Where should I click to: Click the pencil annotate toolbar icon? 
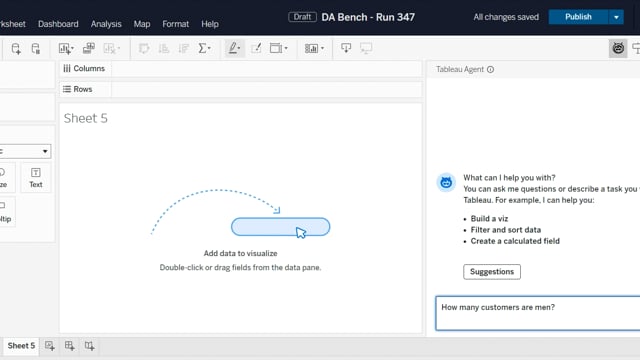(x=256, y=49)
